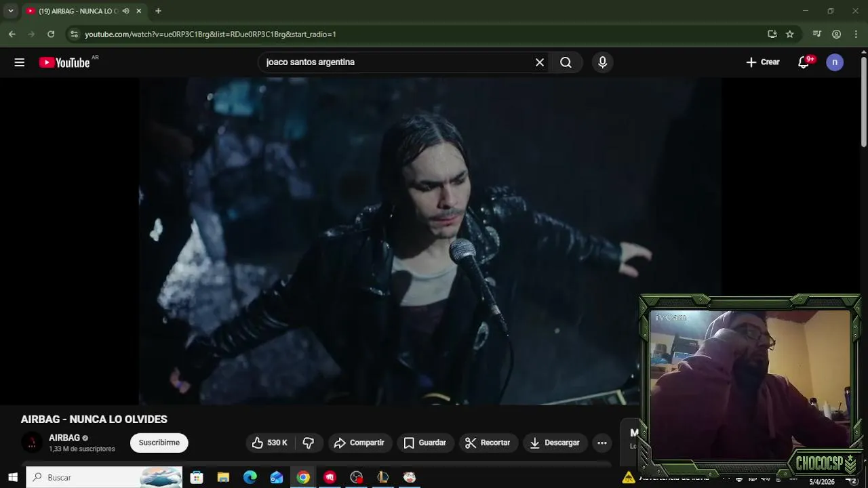Clip the video with Recortar
This screenshot has width=868, height=488.
tap(488, 443)
